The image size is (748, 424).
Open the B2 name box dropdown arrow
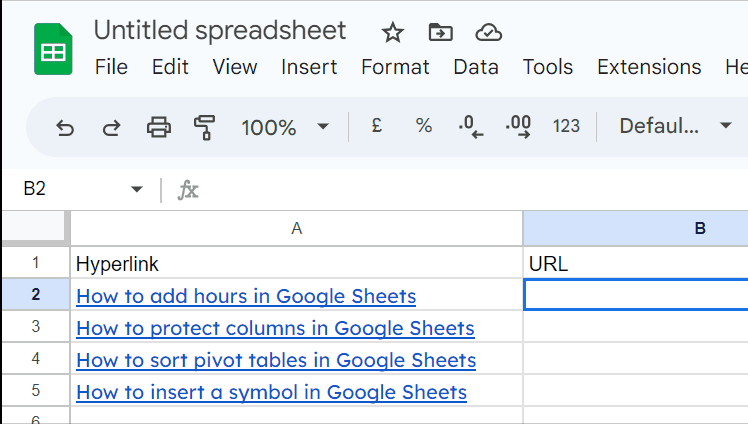pyautogui.click(x=137, y=189)
